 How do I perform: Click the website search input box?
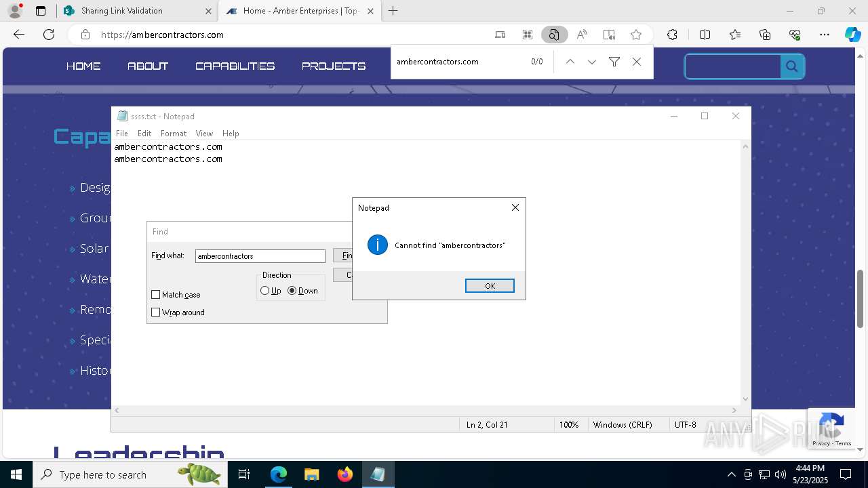pos(733,66)
